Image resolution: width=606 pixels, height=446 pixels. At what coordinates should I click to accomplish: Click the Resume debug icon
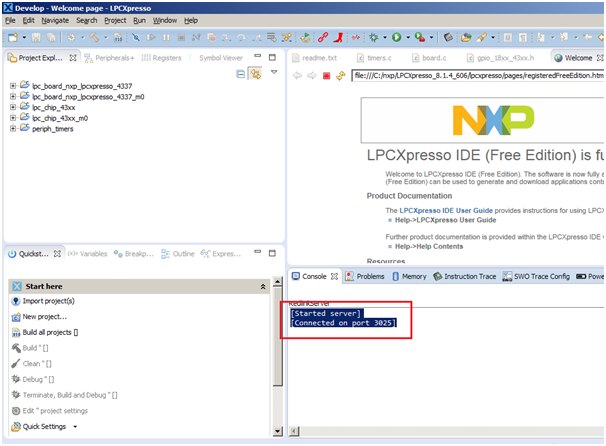pos(151,37)
